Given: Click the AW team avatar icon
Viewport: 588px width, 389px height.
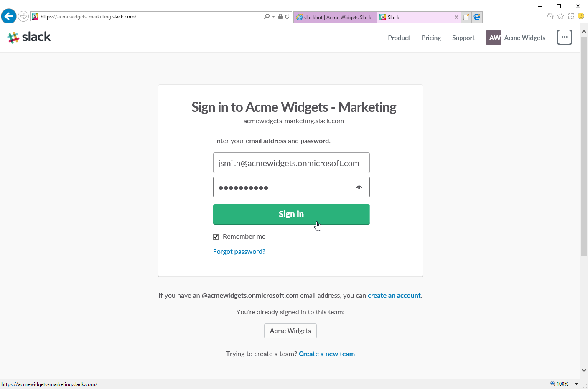Looking at the screenshot, I should pos(494,38).
